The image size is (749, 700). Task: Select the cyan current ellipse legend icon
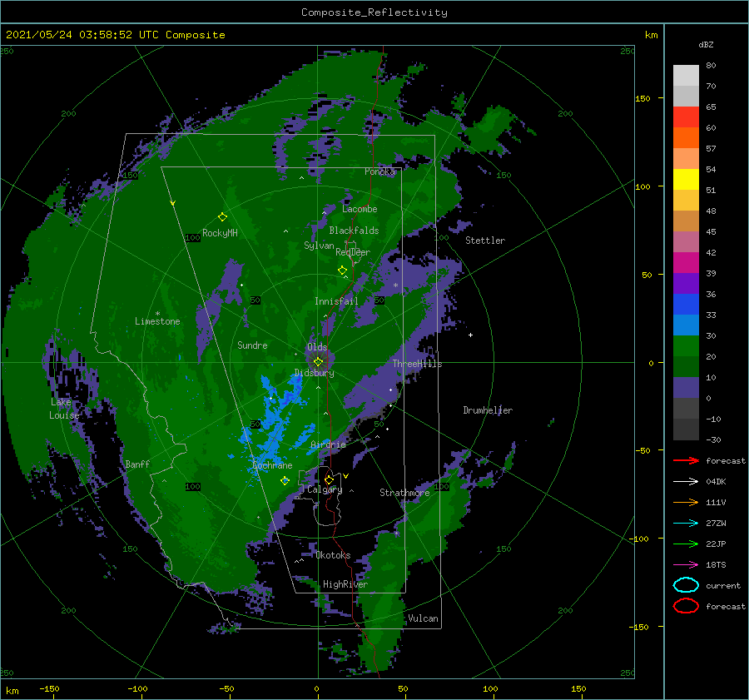(686, 585)
